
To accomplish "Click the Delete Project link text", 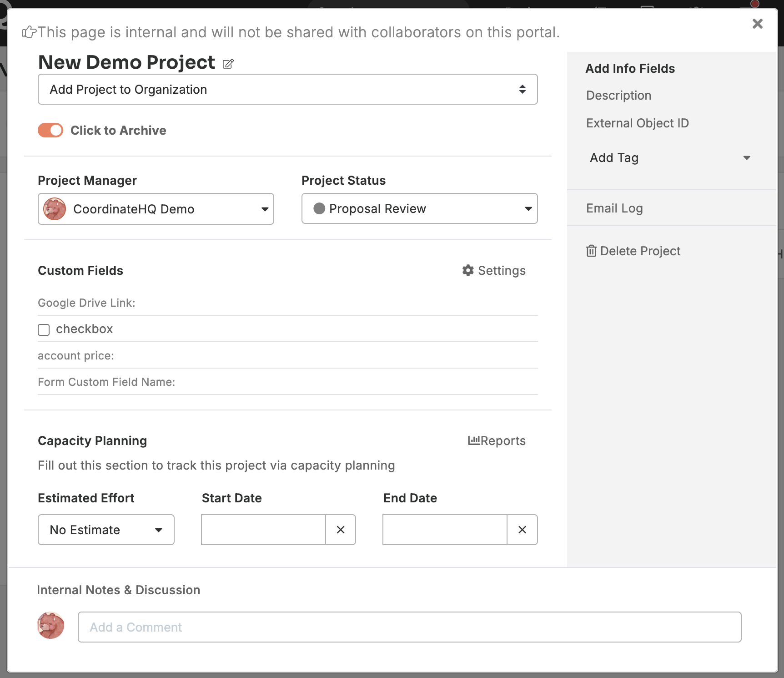I will click(640, 251).
